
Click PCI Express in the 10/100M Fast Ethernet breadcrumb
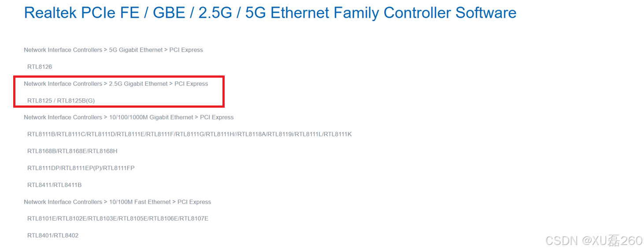194,202
